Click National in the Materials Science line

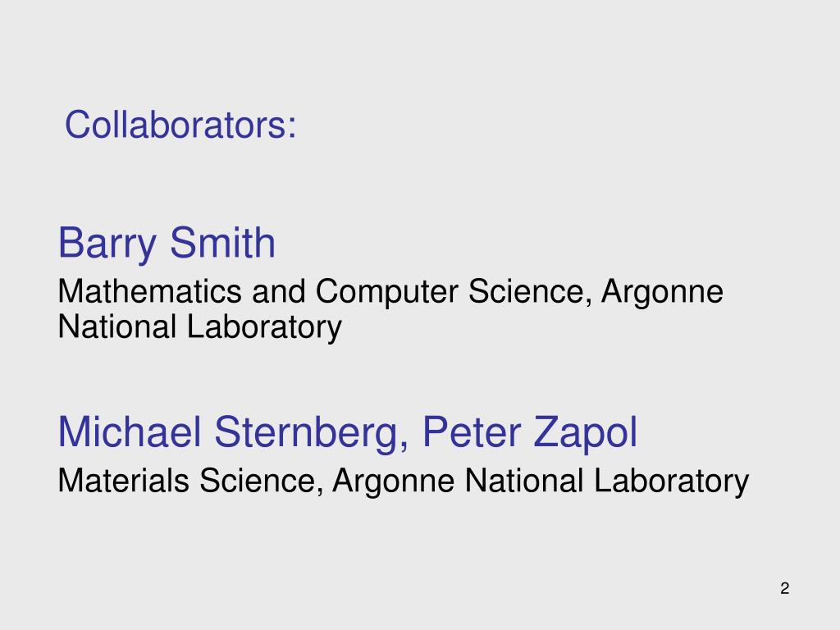524,481
